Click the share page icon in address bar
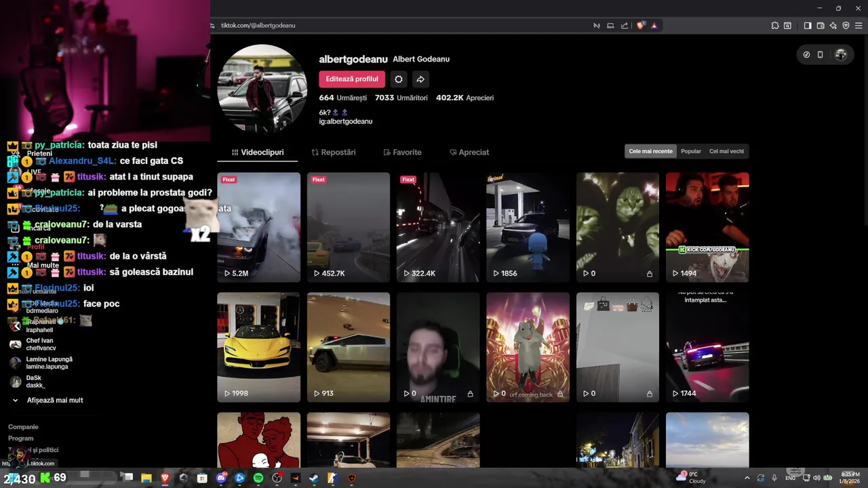The image size is (868, 488). tap(625, 26)
